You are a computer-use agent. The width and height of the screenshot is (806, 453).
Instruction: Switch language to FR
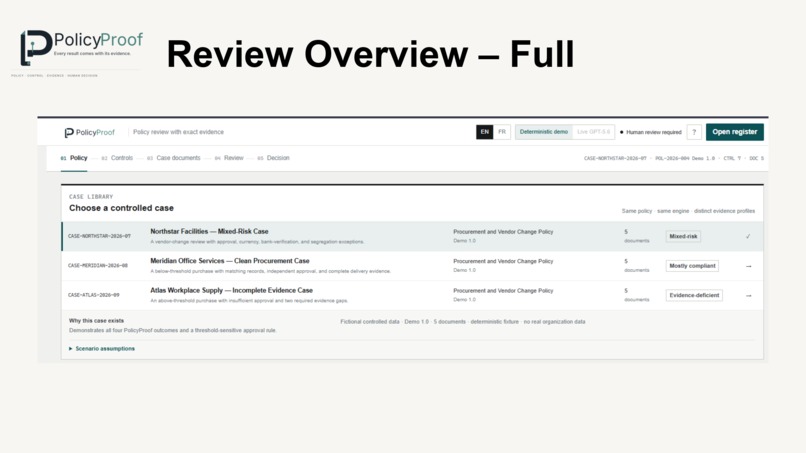502,132
